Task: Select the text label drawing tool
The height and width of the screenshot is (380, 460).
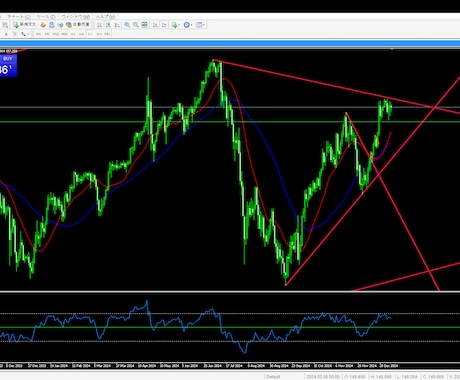Action: [x=15, y=34]
